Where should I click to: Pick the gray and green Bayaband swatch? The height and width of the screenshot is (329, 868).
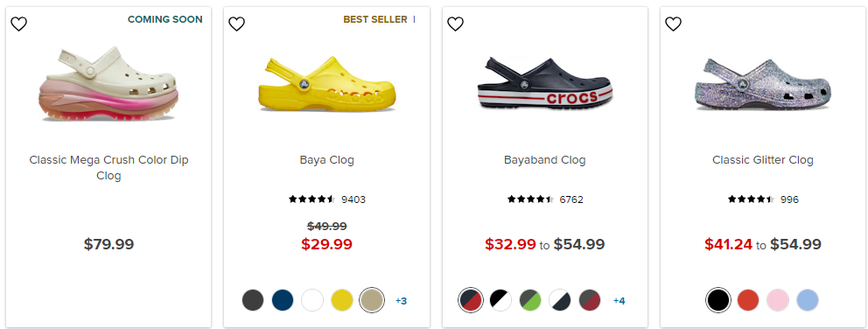[x=530, y=300]
